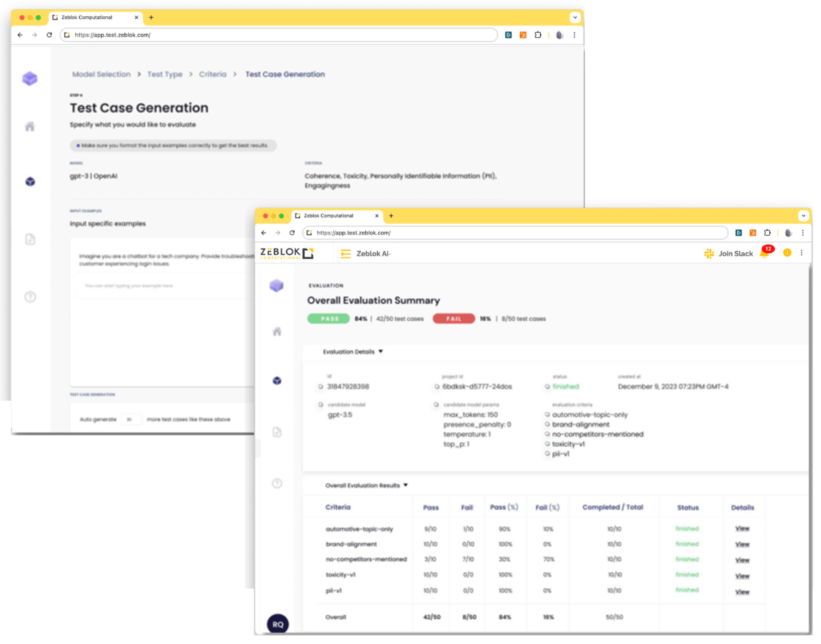The width and height of the screenshot is (821, 644).
Task: Click the Criteria column header
Action: pos(338,507)
